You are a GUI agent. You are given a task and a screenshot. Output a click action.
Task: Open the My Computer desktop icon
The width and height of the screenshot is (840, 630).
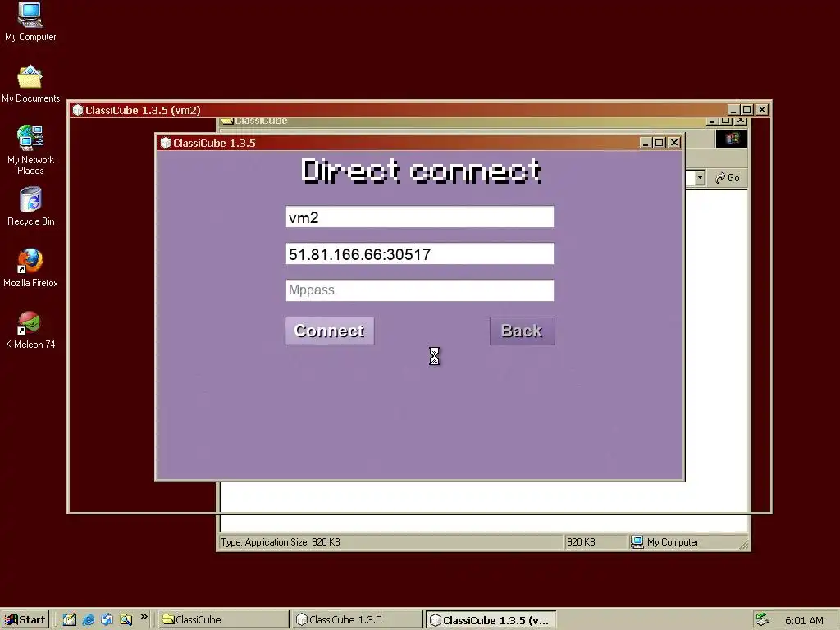pyautogui.click(x=30, y=22)
